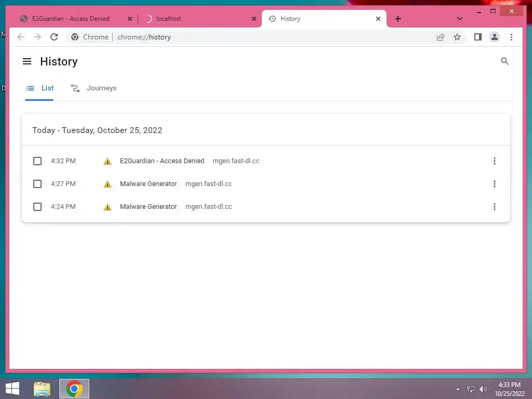Click the volume speaker tray icon
Screen dimensions: 532x399
(483, 389)
